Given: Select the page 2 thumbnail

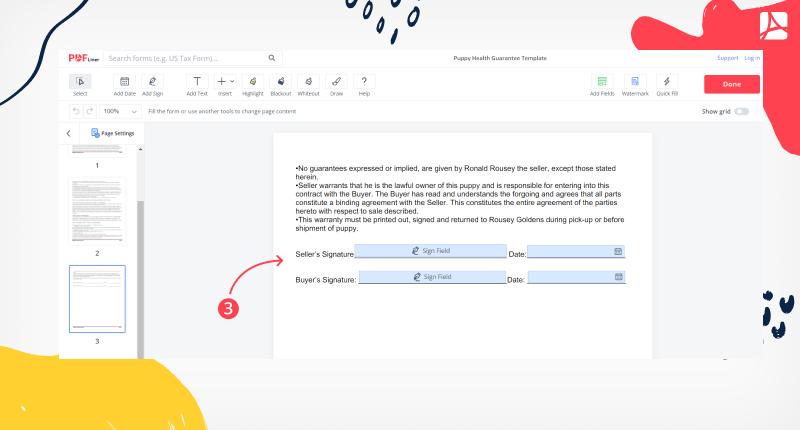Looking at the screenshot, I should pyautogui.click(x=97, y=210).
